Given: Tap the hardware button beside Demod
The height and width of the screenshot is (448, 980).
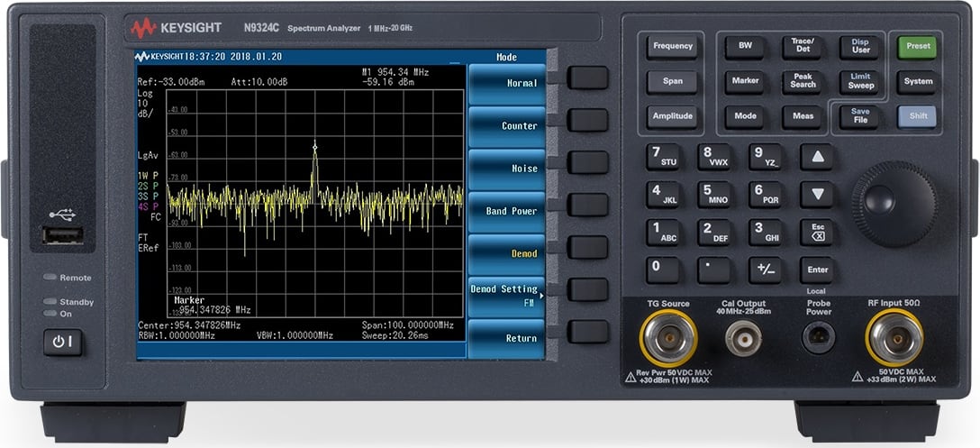Looking at the screenshot, I should 587,247.
